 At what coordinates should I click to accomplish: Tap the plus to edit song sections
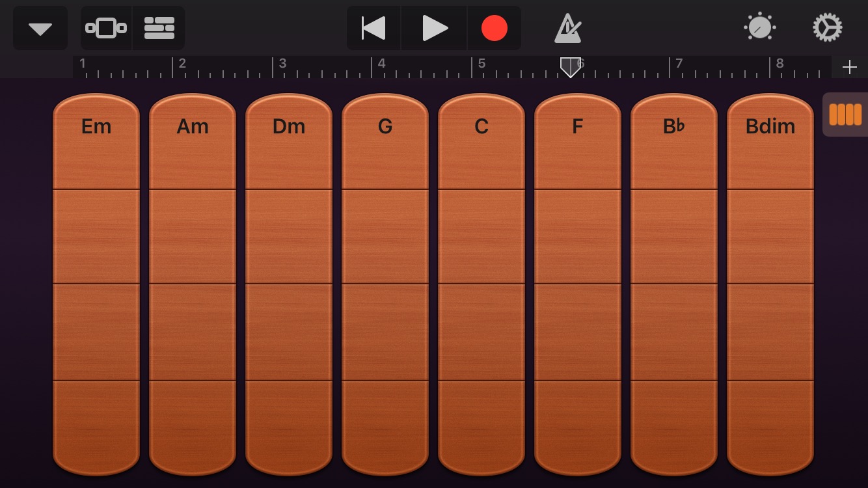pyautogui.click(x=850, y=66)
